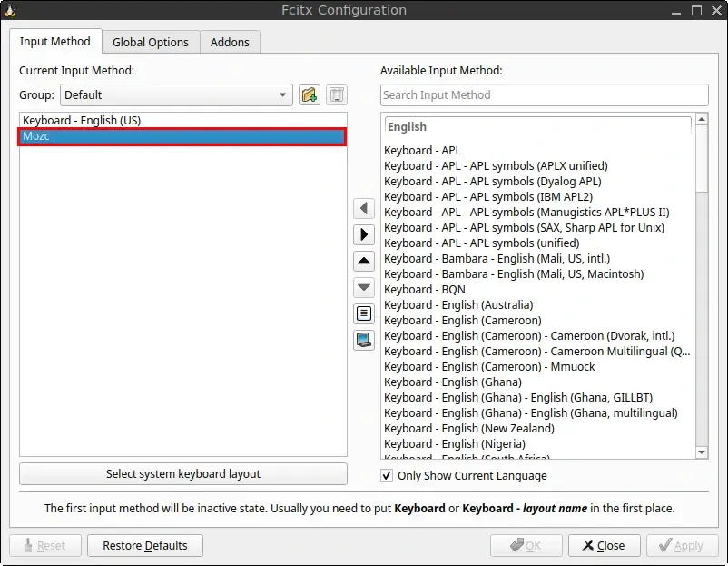Click the OK button
The width and height of the screenshot is (728, 566).
coord(526,545)
